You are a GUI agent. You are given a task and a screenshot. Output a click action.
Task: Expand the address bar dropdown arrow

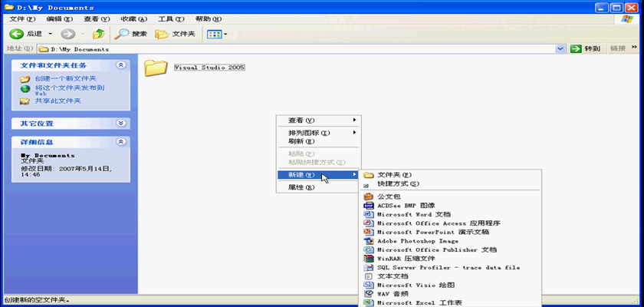pyautogui.click(x=560, y=49)
